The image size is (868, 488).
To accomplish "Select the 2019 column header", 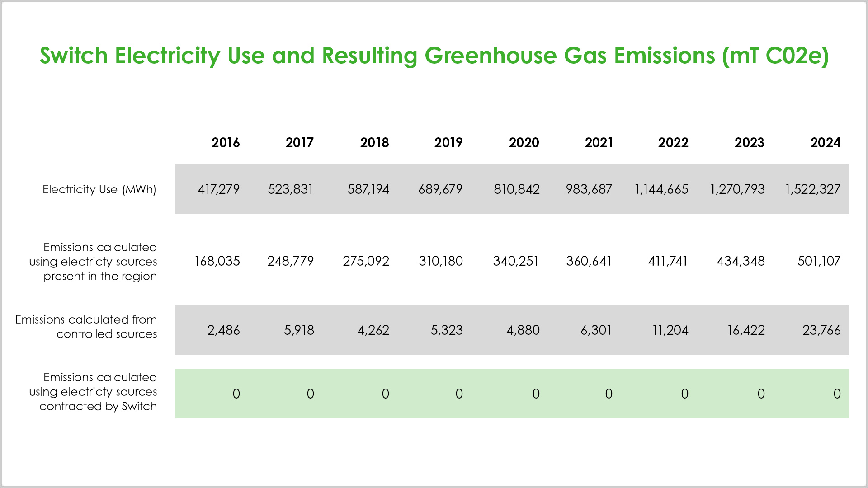I will 448,143.
